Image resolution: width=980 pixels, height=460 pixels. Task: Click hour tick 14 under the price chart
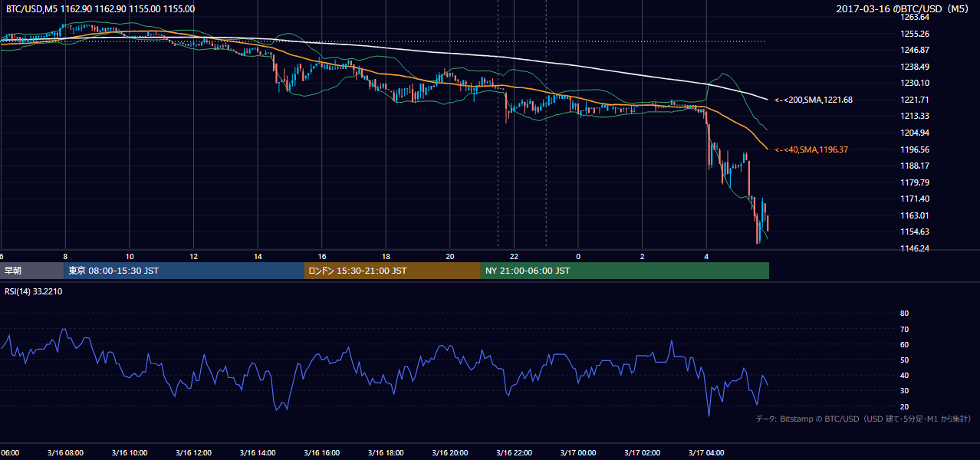(258, 256)
